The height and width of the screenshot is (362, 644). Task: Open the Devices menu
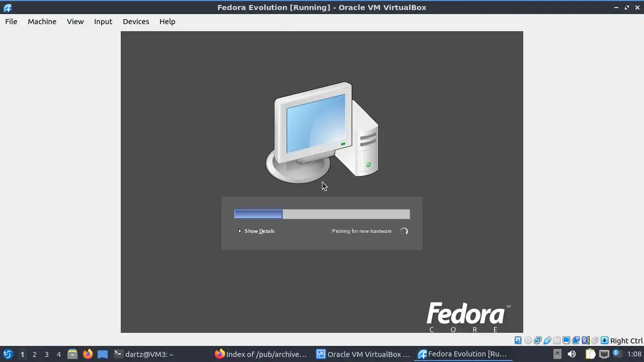coord(136,22)
